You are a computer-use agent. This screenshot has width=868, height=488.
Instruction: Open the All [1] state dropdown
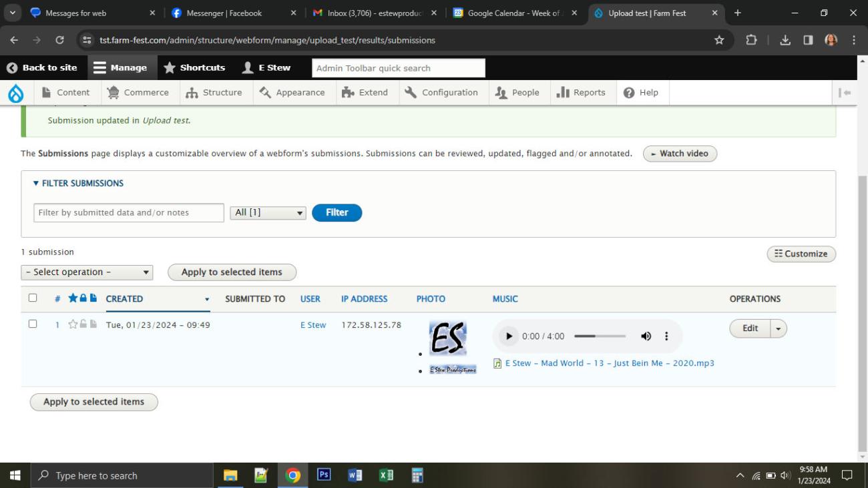[x=268, y=213]
